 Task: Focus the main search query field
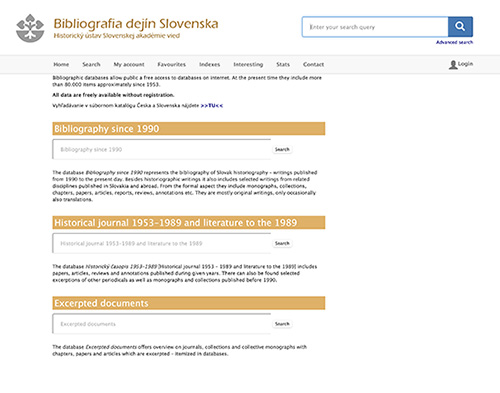click(x=375, y=27)
